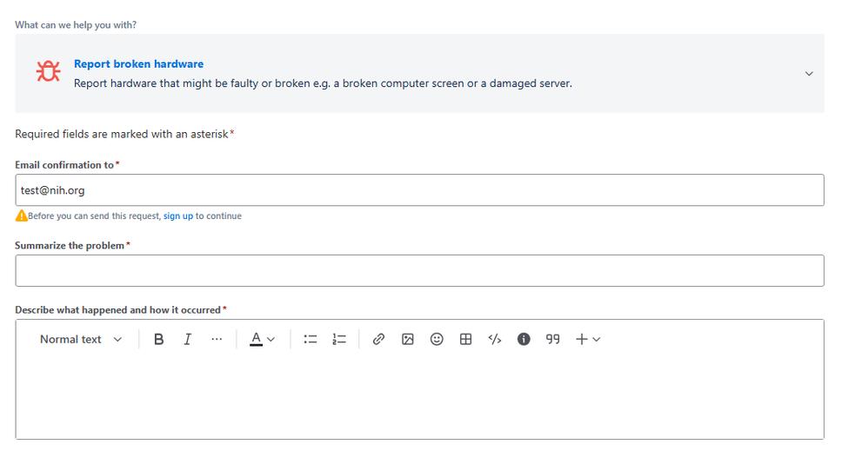Insert an image into description
Viewport: 868px width, 451px height.
408,339
